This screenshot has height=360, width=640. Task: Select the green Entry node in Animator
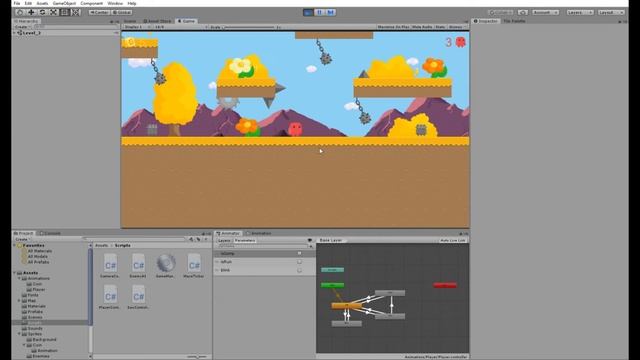pos(332,285)
